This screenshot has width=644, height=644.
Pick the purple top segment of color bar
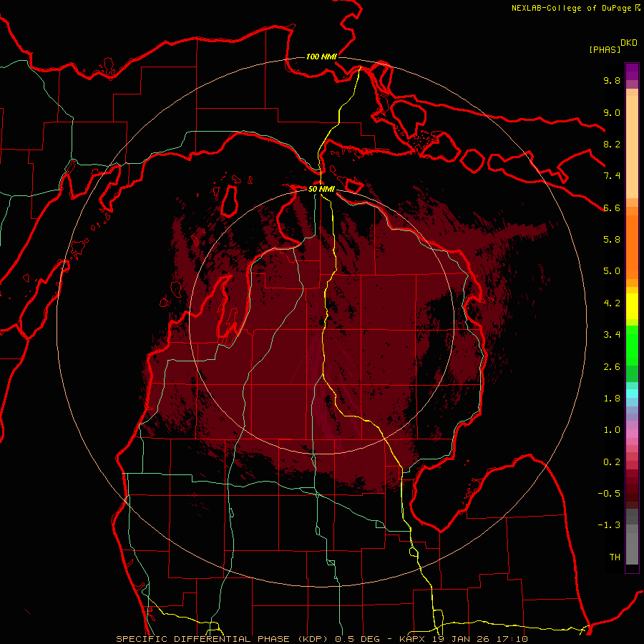[x=632, y=71]
